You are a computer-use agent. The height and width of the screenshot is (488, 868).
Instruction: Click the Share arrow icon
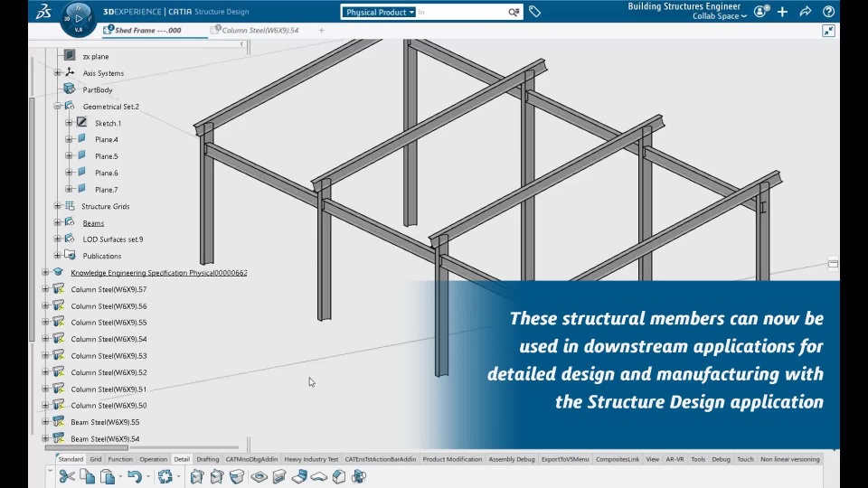point(806,11)
